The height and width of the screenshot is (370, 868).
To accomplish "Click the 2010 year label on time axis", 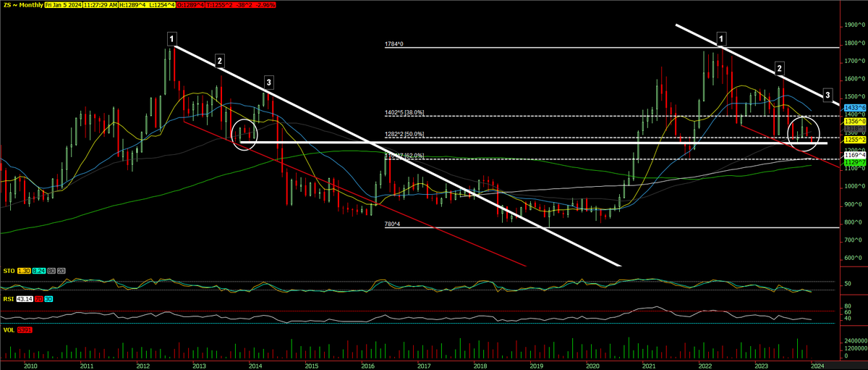I will pyautogui.click(x=30, y=366).
